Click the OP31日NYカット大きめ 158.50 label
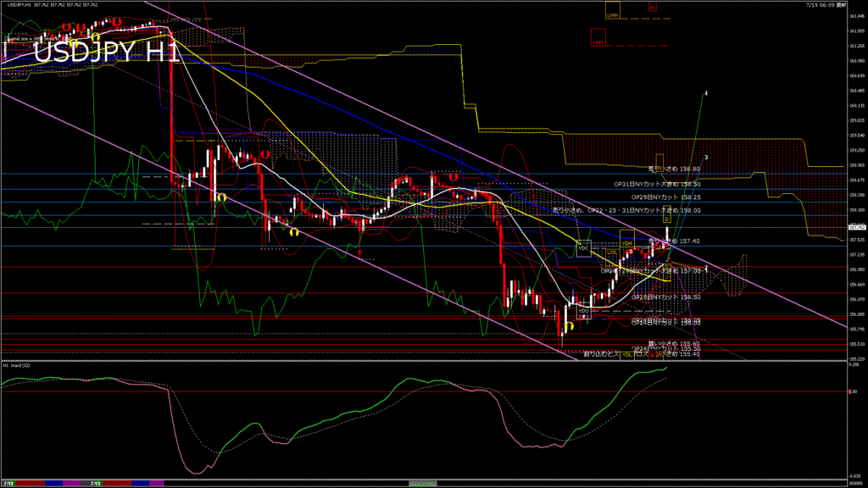868x488 pixels. (657, 184)
